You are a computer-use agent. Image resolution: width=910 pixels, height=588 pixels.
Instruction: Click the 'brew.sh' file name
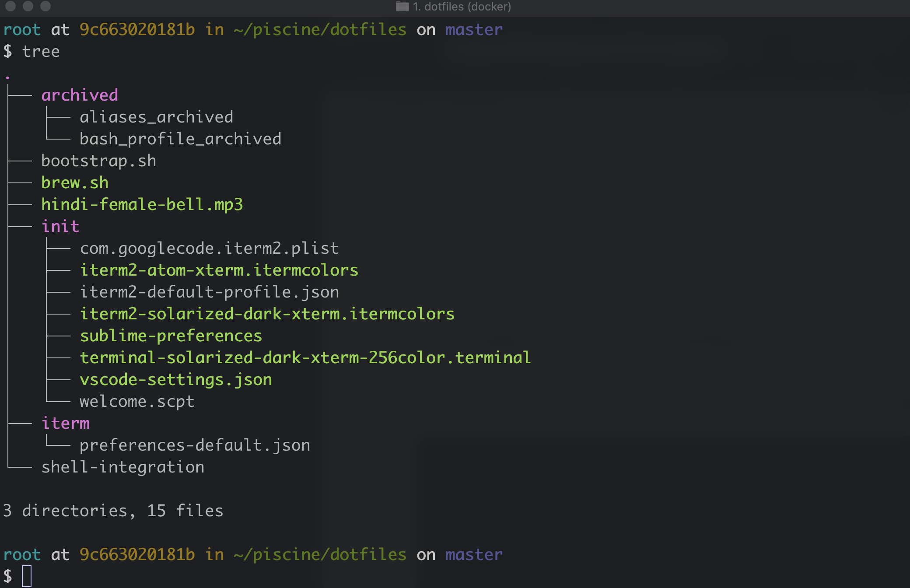75,183
